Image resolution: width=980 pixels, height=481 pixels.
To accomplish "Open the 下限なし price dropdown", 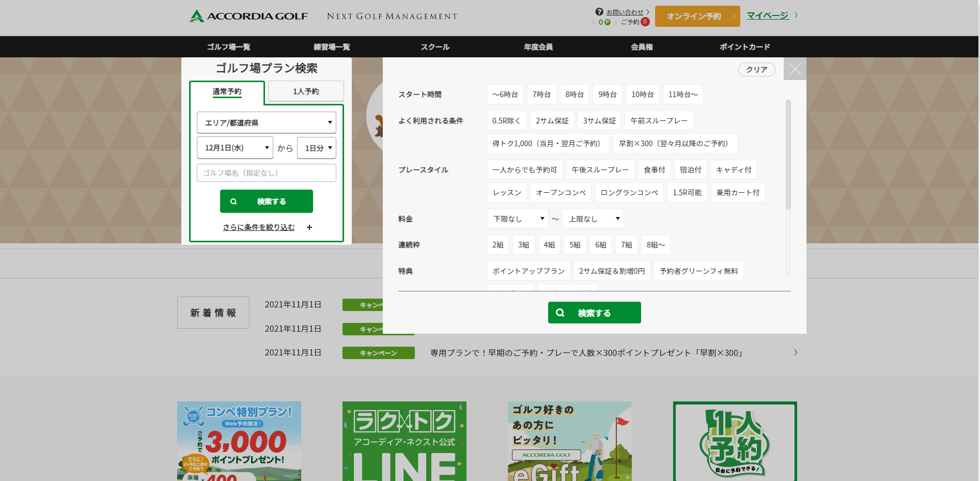I will 517,219.
